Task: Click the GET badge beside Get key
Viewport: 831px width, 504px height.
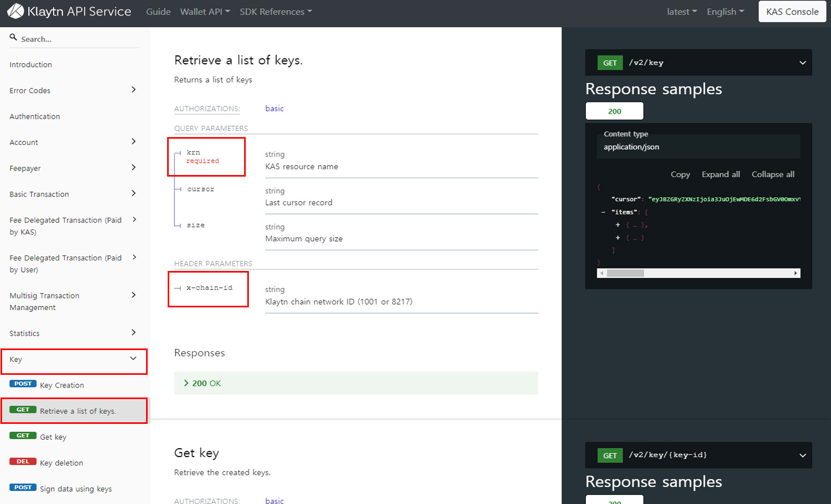Action: pyautogui.click(x=23, y=435)
